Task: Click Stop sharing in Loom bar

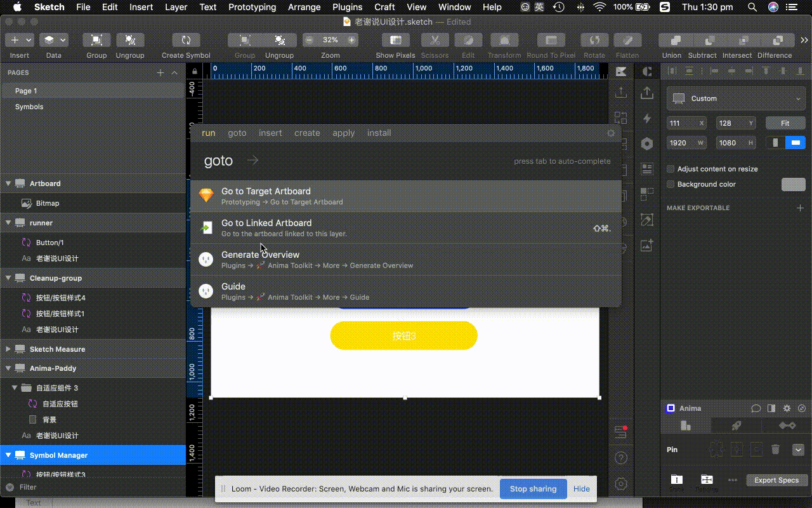Action: pos(533,489)
